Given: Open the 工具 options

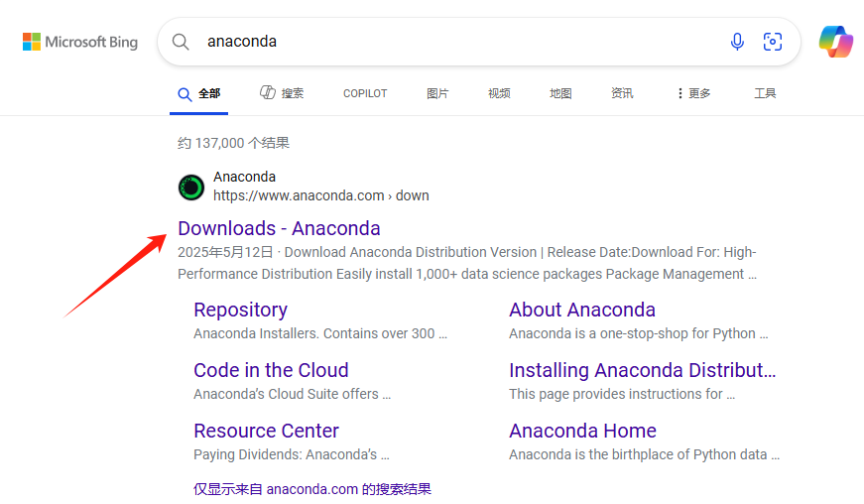Looking at the screenshot, I should [x=765, y=93].
